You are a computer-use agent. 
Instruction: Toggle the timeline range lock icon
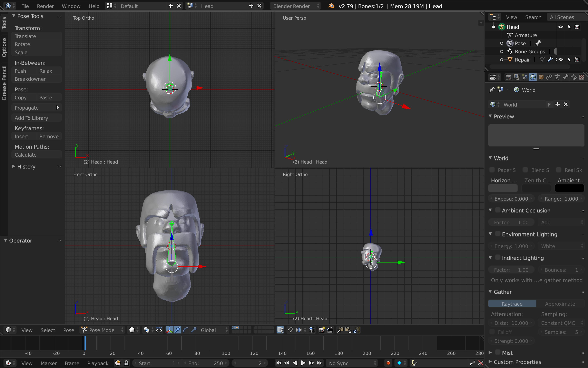126,363
